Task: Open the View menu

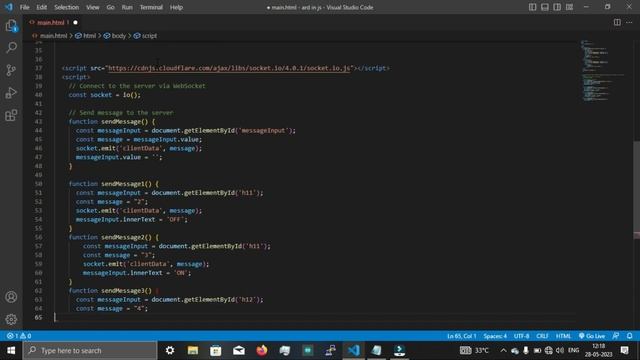Action: pos(93,7)
